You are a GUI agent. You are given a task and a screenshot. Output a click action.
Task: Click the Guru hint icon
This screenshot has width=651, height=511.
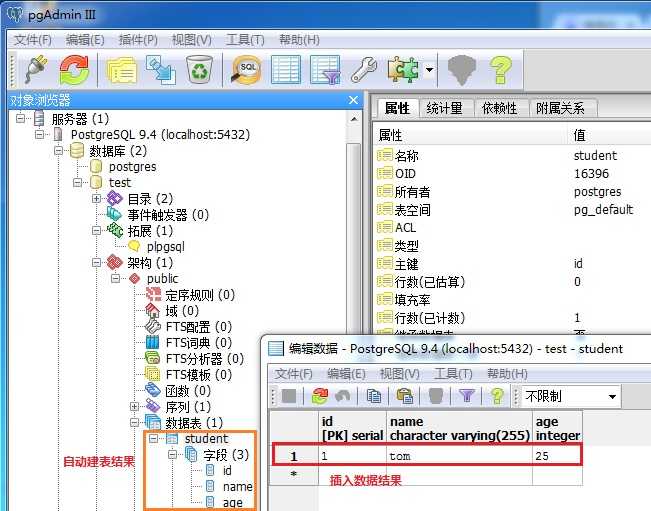point(462,70)
